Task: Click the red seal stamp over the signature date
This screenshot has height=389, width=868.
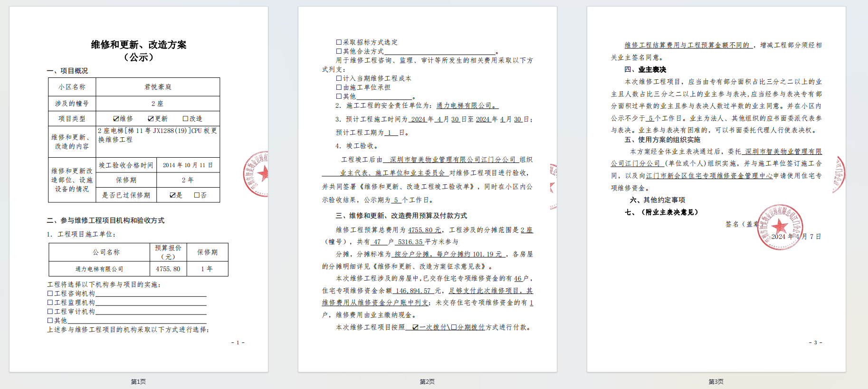Action: pyautogui.click(x=779, y=227)
